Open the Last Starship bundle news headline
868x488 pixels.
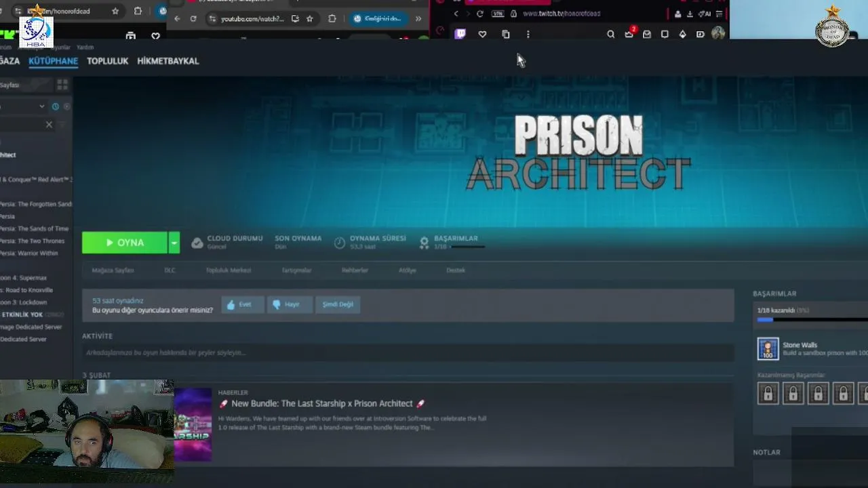(321, 403)
